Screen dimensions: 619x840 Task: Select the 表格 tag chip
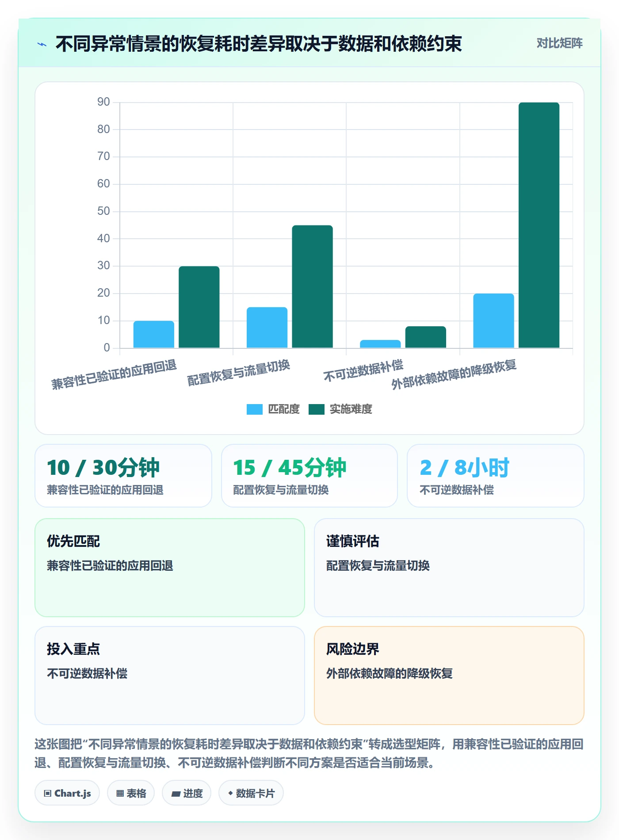click(x=131, y=793)
